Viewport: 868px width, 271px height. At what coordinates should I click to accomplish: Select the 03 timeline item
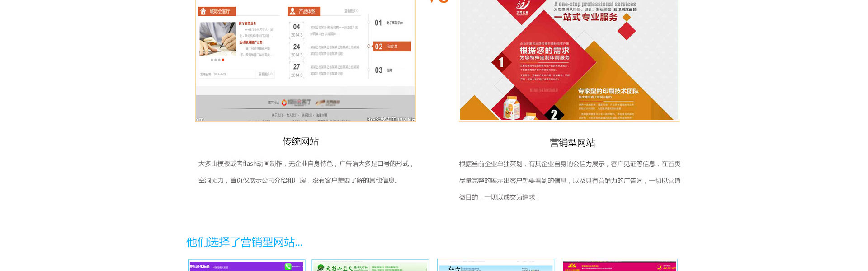(383, 70)
